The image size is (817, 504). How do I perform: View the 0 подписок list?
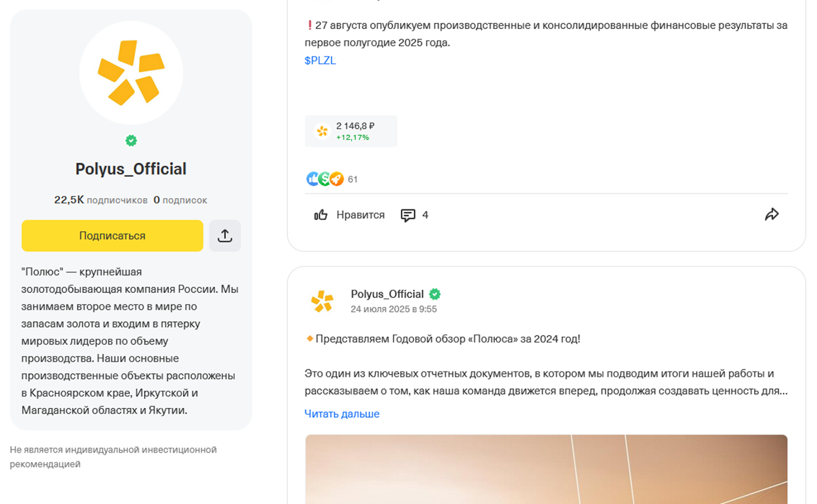(180, 200)
